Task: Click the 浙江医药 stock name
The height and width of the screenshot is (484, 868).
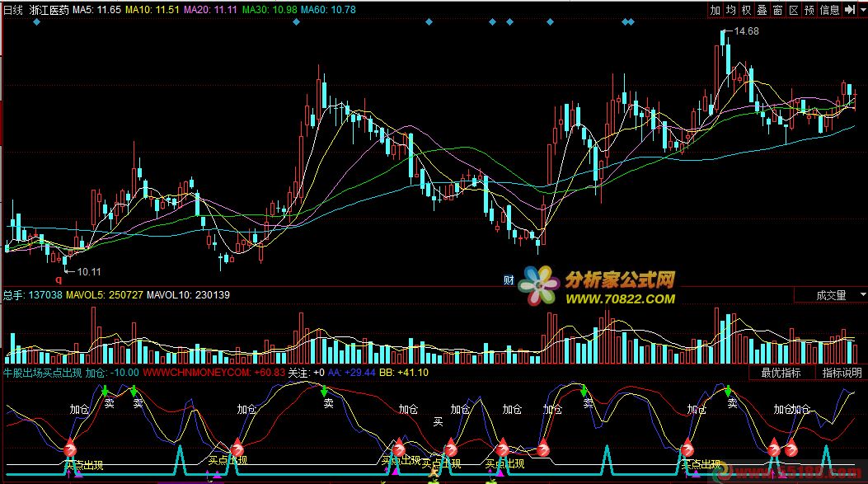Action: click(x=49, y=10)
